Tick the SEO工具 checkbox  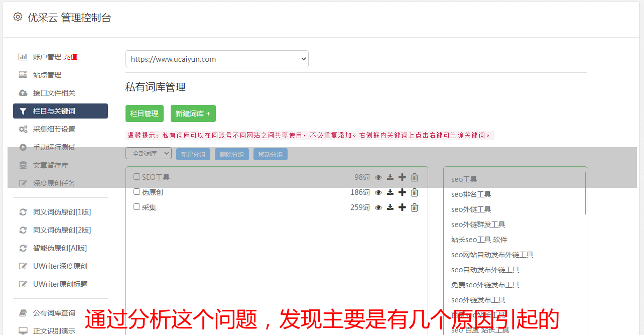[137, 177]
